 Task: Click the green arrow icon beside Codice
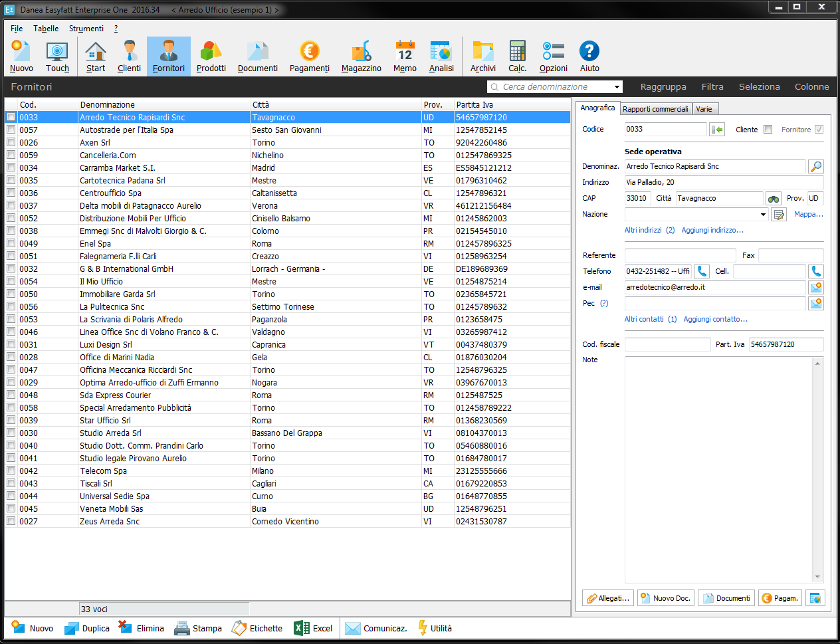click(717, 130)
